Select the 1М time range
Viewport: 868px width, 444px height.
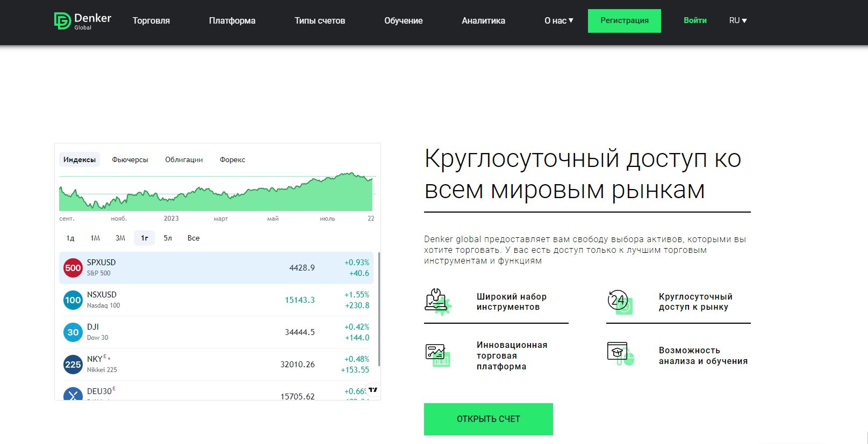tap(95, 238)
